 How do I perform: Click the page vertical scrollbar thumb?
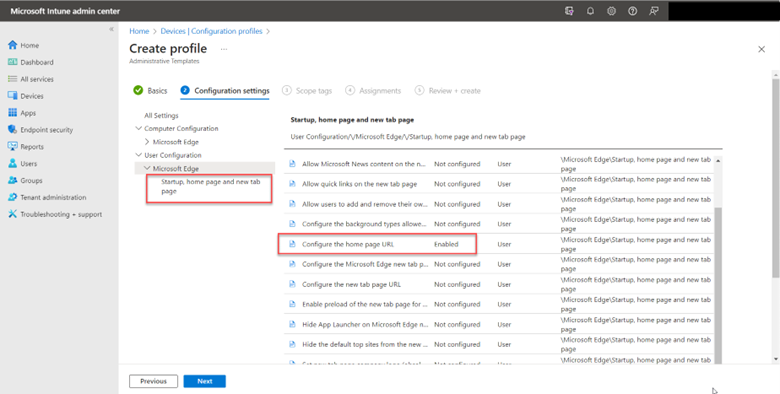point(776,178)
